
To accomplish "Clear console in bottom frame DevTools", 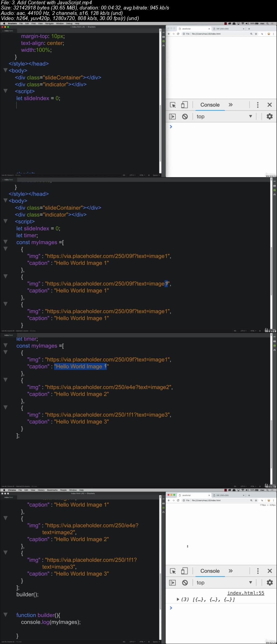I will tap(185, 583).
